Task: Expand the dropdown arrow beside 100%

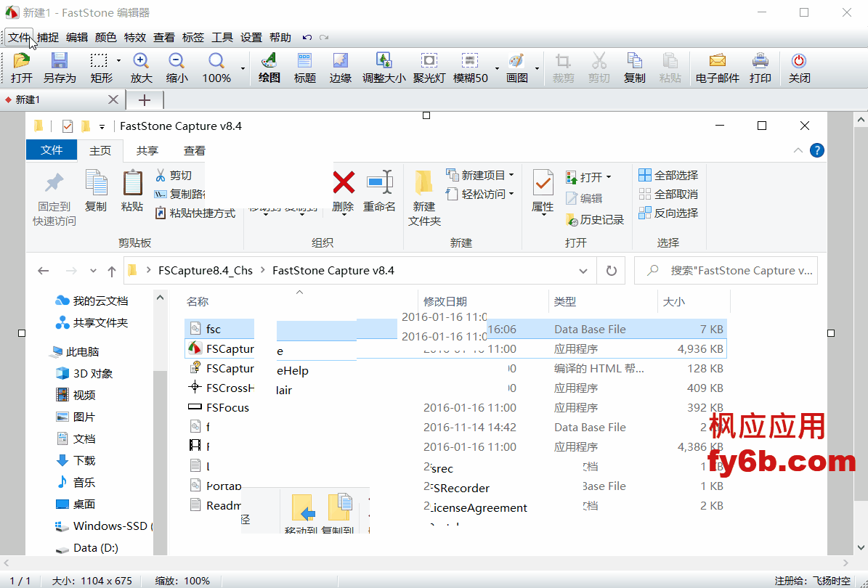Action: pos(243,68)
